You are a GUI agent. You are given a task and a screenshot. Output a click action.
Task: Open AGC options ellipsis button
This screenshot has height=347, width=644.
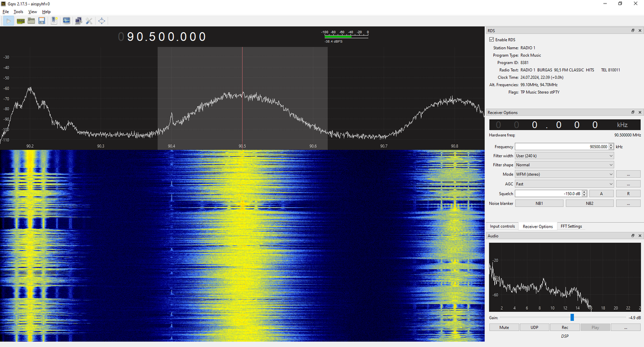click(628, 184)
